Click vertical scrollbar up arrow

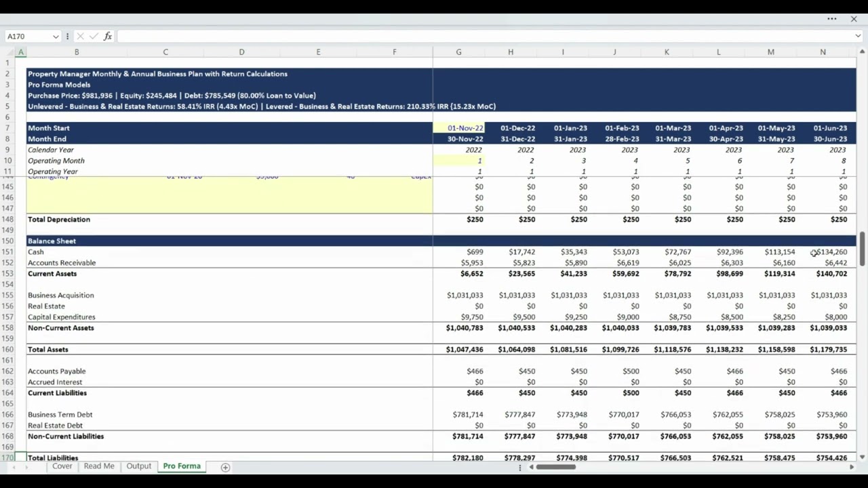pyautogui.click(x=862, y=52)
